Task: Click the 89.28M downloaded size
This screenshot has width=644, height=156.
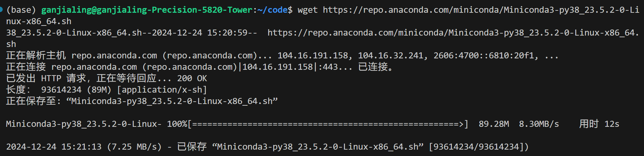Action: (494, 124)
